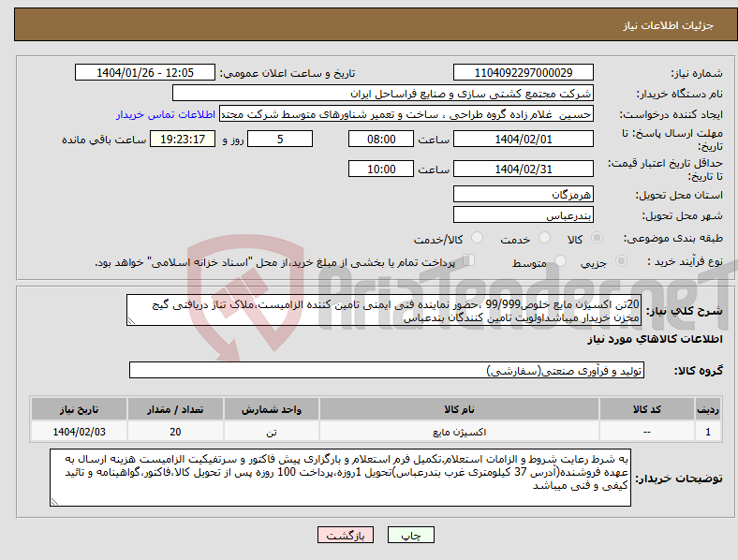
Task: Click the نام کالا column header
Action: (459, 409)
